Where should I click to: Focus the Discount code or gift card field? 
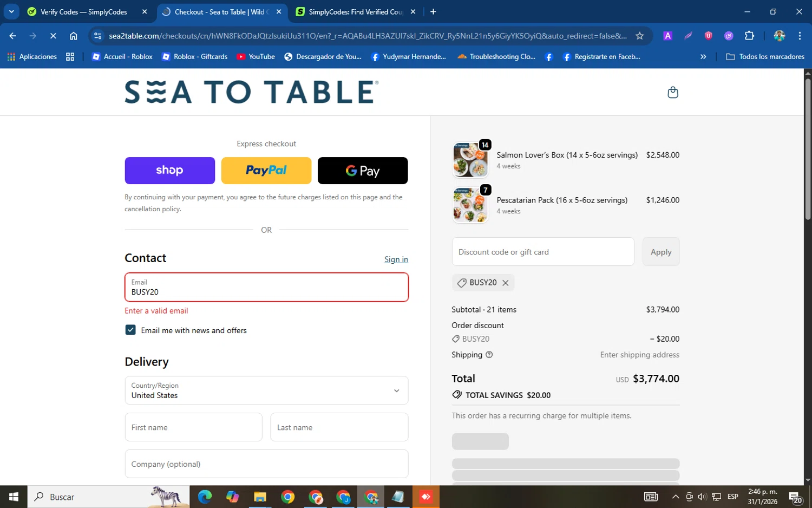pos(543,252)
